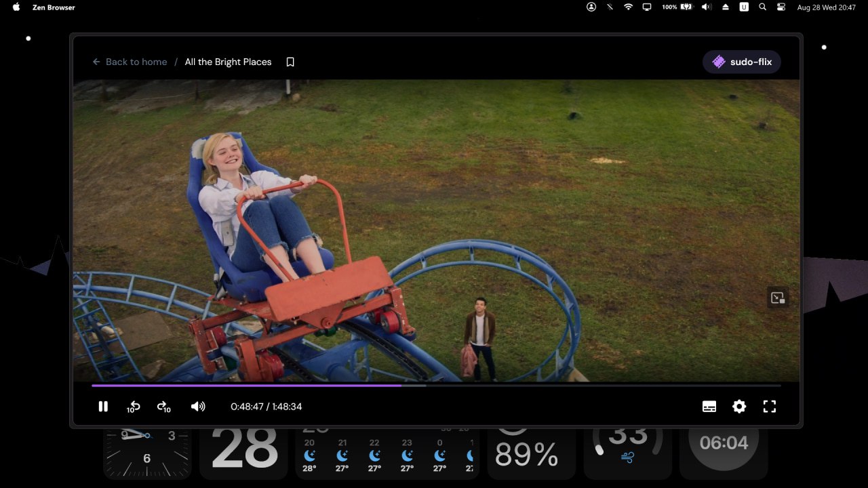The height and width of the screenshot is (488, 868).
Task: Click the analog clock widget
Action: pos(147,453)
